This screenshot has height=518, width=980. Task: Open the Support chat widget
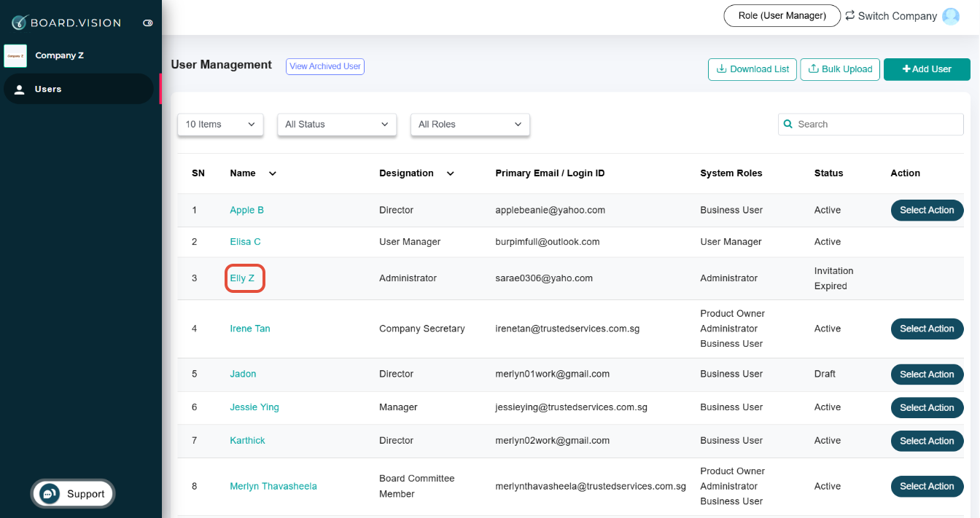[73, 494]
